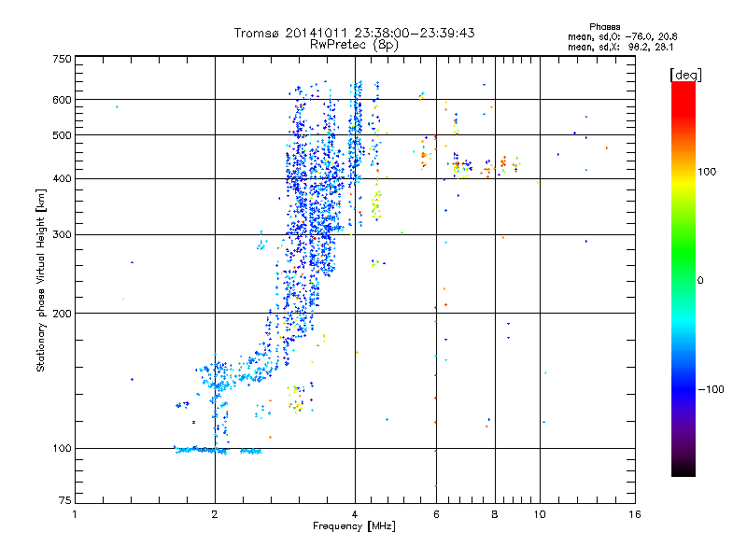Image resolution: width=747 pixels, height=560 pixels.
Task: Click the y-axis tick label '300'
Action: (62, 235)
